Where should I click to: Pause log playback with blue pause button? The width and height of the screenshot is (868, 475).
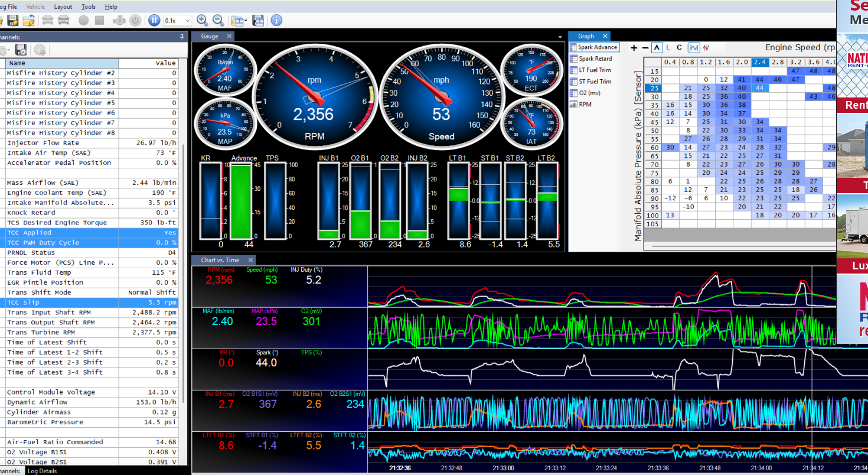[154, 21]
